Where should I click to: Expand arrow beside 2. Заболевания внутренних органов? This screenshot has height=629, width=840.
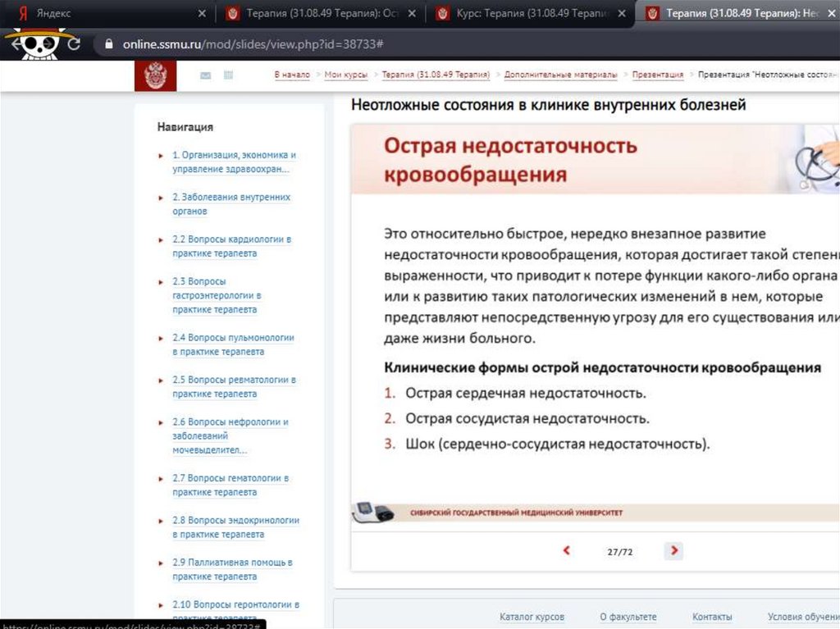(161, 198)
